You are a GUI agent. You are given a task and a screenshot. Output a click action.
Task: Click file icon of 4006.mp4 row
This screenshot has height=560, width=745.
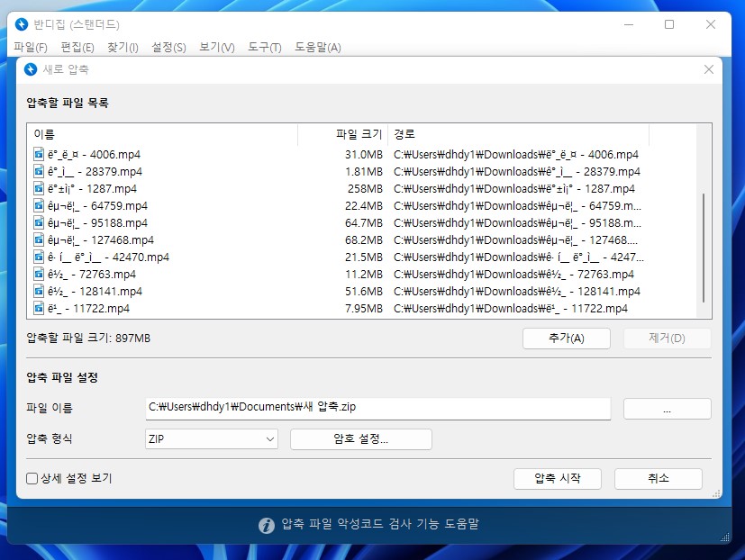[x=39, y=154]
